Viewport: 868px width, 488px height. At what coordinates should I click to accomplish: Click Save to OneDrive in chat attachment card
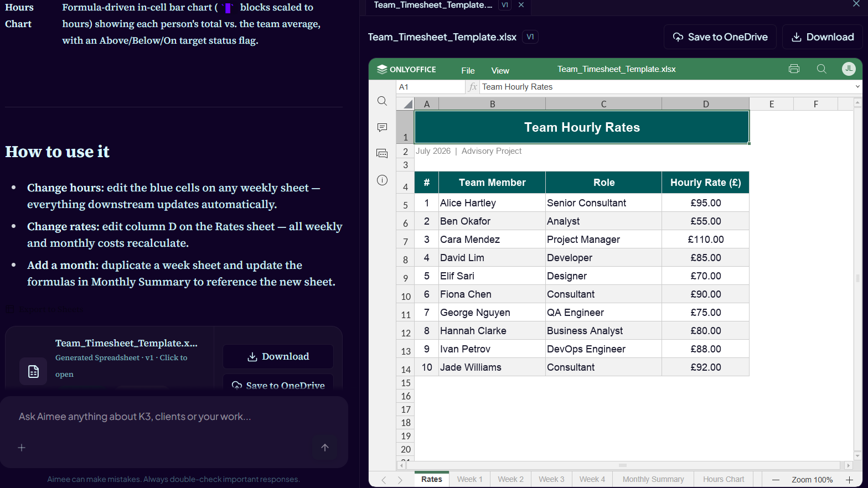click(278, 386)
